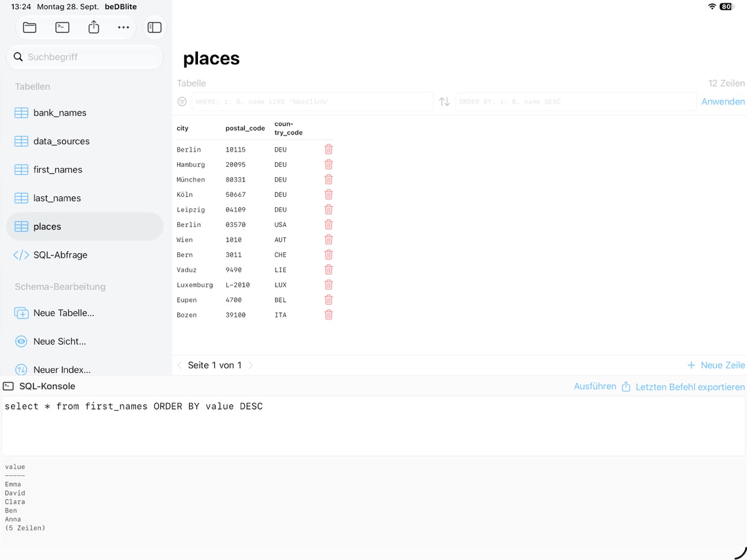Open SQL-Abfrage in the sidebar
747x560 pixels.
[x=85, y=255]
